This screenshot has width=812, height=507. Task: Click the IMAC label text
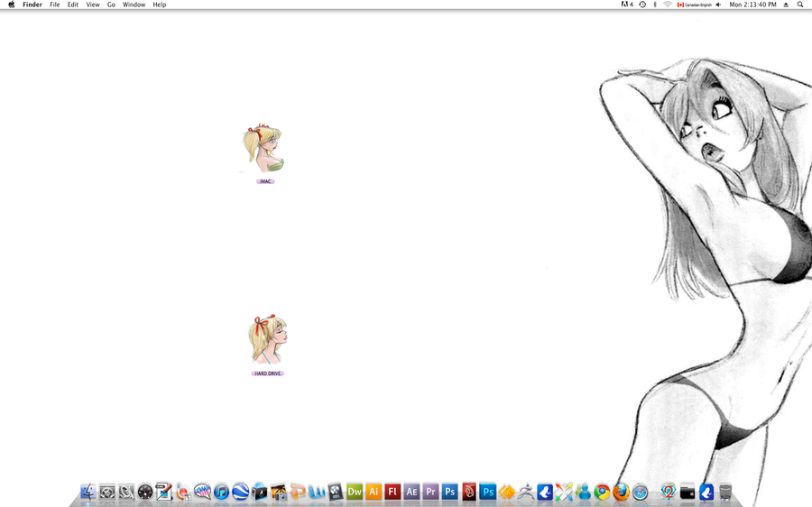[x=265, y=181]
